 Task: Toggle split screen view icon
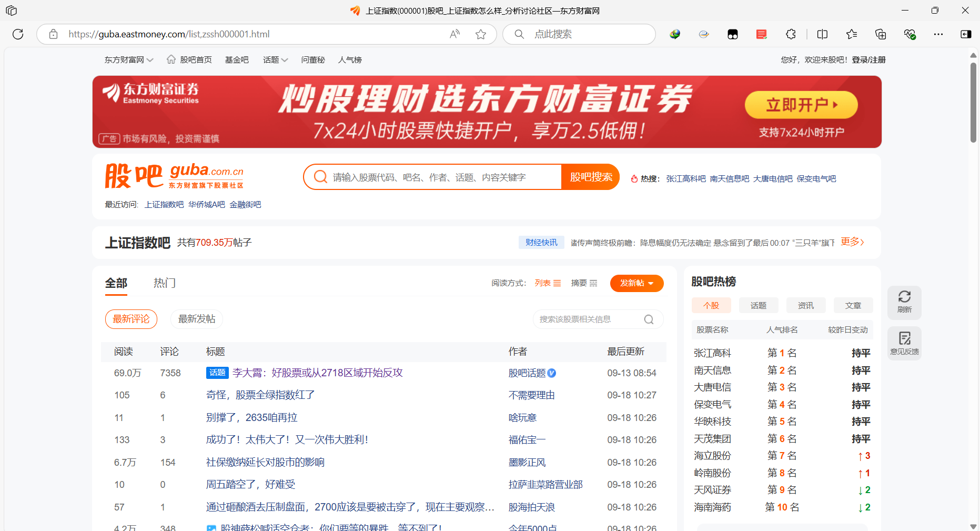point(822,34)
